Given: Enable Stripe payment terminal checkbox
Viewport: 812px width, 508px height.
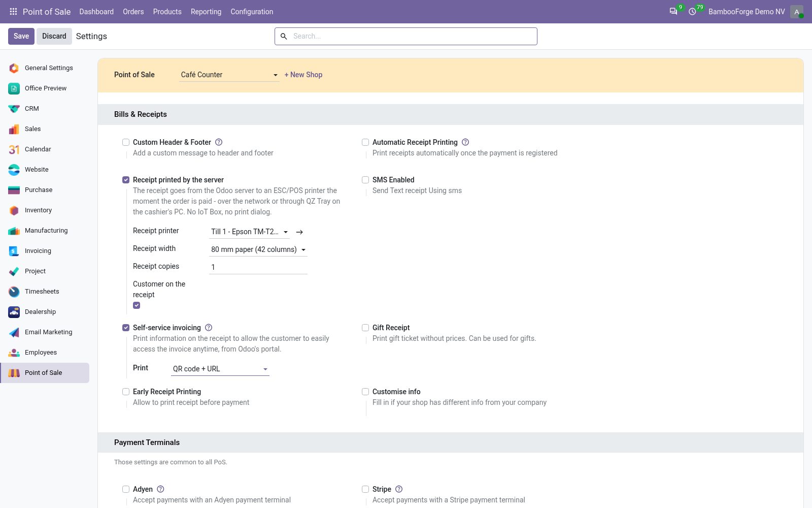Looking at the screenshot, I should click(365, 489).
